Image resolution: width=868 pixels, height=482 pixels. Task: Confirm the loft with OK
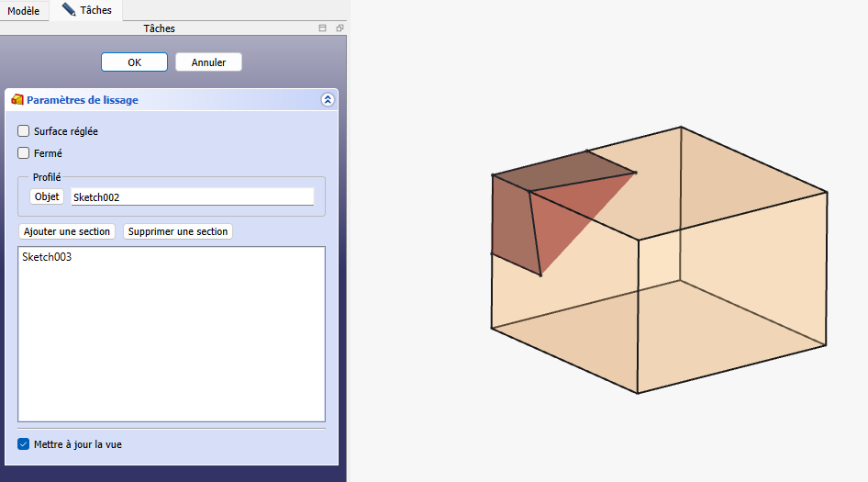point(134,62)
